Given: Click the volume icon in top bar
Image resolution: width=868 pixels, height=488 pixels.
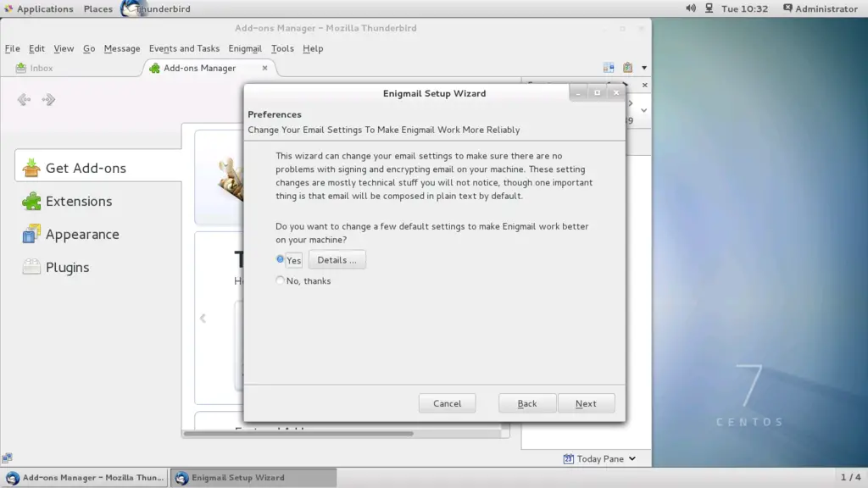Looking at the screenshot, I should [x=691, y=8].
